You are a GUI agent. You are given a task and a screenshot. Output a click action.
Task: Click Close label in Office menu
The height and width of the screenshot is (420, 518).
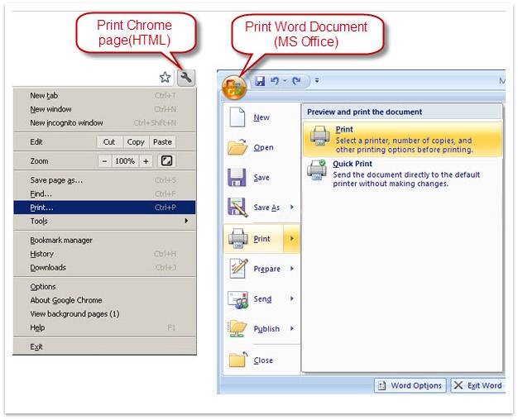tap(263, 360)
